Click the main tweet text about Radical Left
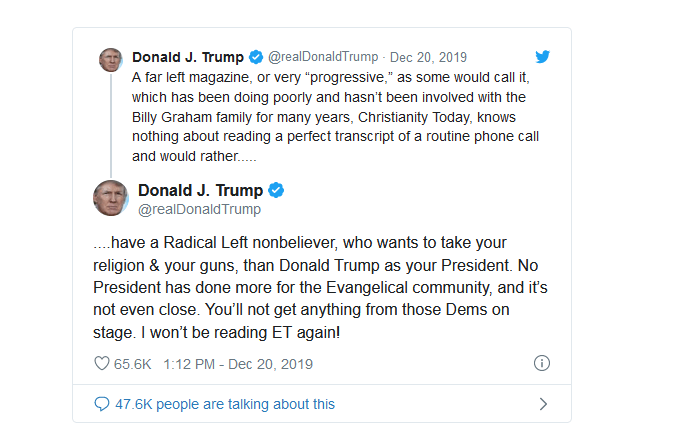The width and height of the screenshot is (674, 442). 318,287
